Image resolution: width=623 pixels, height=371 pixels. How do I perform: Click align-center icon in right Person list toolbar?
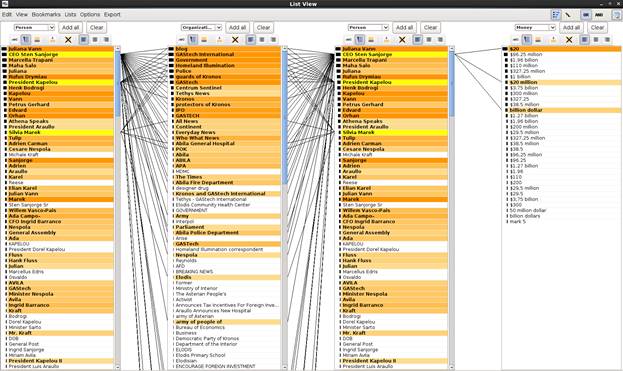(429, 39)
